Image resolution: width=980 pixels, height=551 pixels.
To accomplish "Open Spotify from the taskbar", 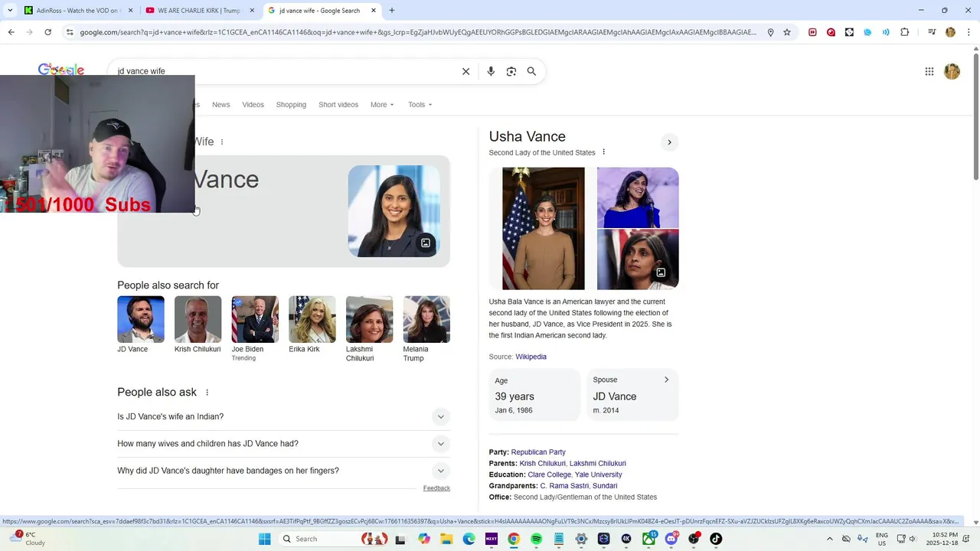I will 536,539.
